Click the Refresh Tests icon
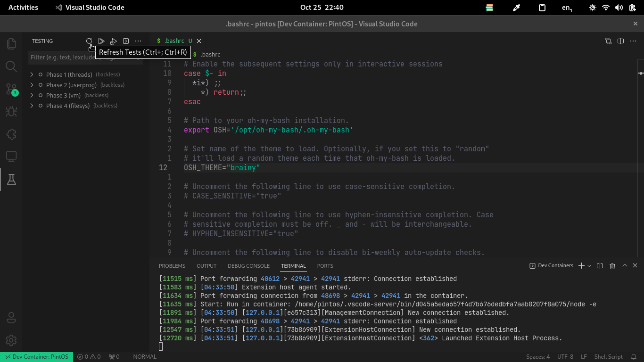The width and height of the screenshot is (644, 362). 89,41
